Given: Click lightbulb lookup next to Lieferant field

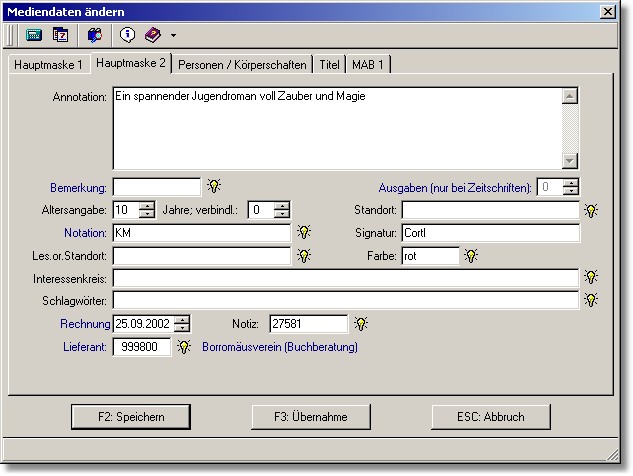Looking at the screenshot, I should tap(184, 347).
